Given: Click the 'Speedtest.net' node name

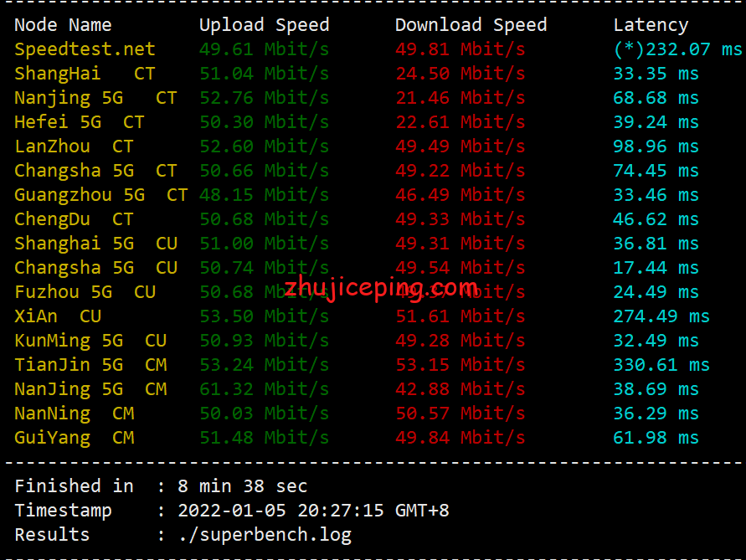Looking at the screenshot, I should (85, 49).
